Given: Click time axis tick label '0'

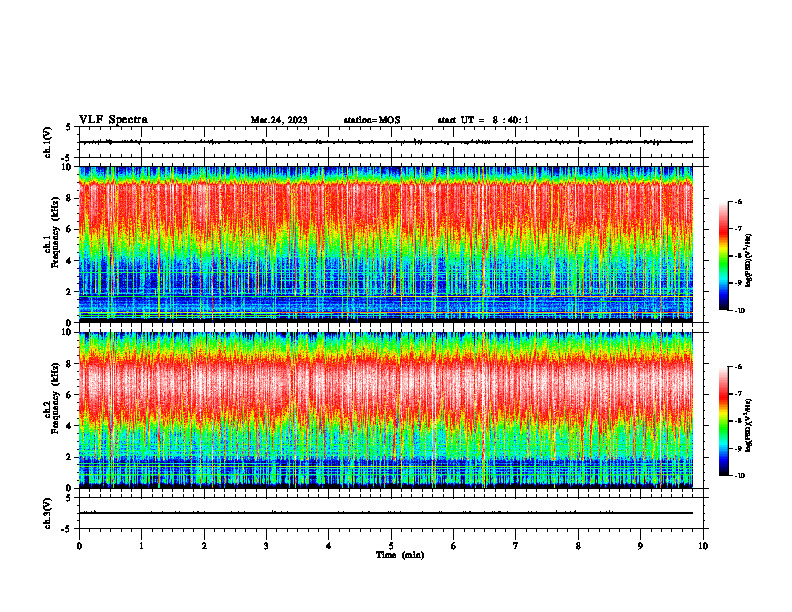Looking at the screenshot, I should [79, 546].
